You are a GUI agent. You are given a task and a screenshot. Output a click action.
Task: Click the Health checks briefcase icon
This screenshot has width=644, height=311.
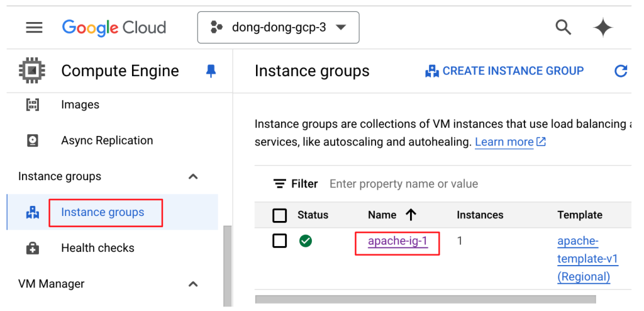point(32,249)
